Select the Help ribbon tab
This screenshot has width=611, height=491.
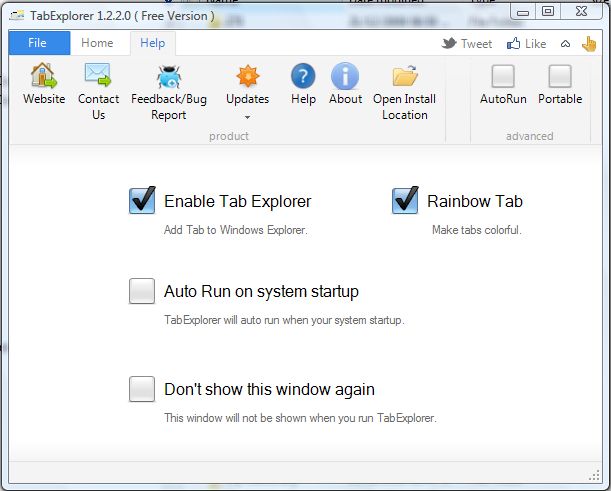tap(152, 43)
